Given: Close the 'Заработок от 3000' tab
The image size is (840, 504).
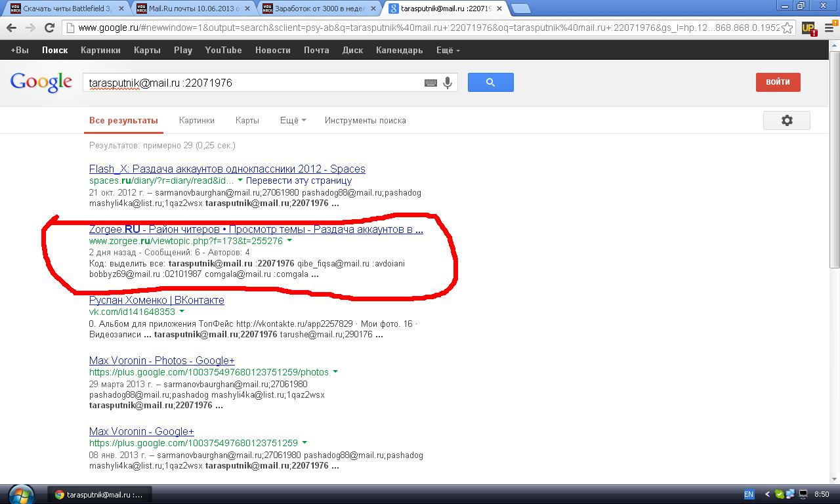Looking at the screenshot, I should click(375, 9).
